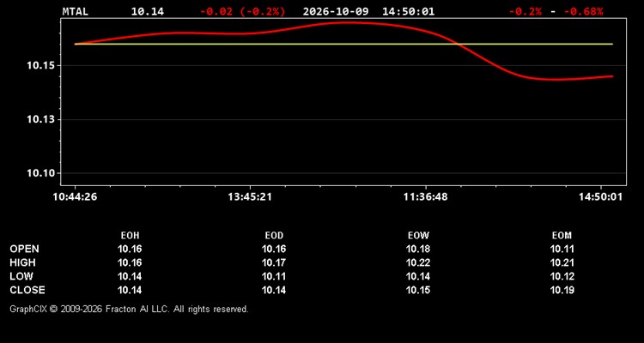Select the 10.13 y-axis label

40,119
